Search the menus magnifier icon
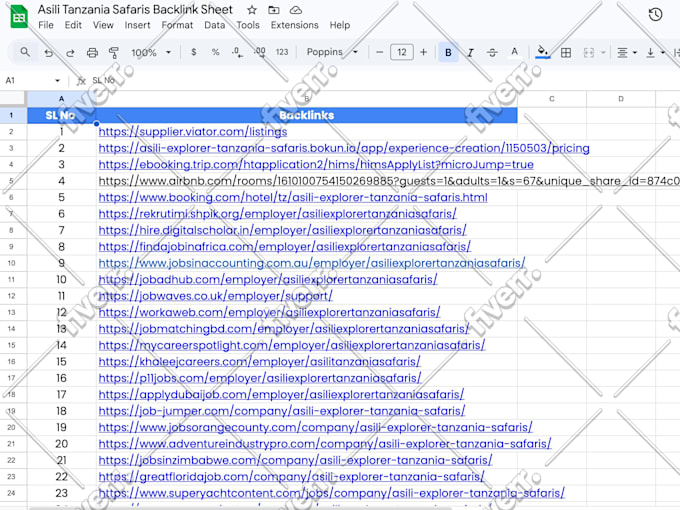680x510 pixels. (25, 52)
